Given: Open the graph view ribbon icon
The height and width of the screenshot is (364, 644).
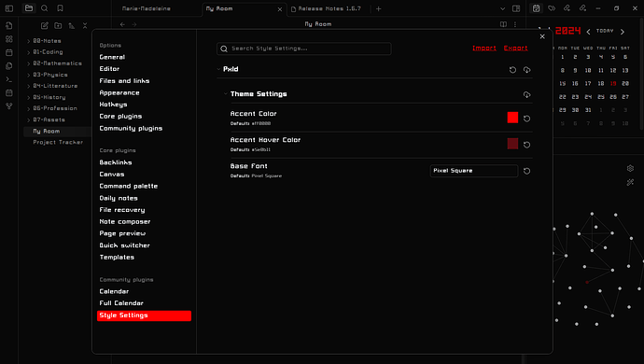Looking at the screenshot, I should pyautogui.click(x=9, y=106).
